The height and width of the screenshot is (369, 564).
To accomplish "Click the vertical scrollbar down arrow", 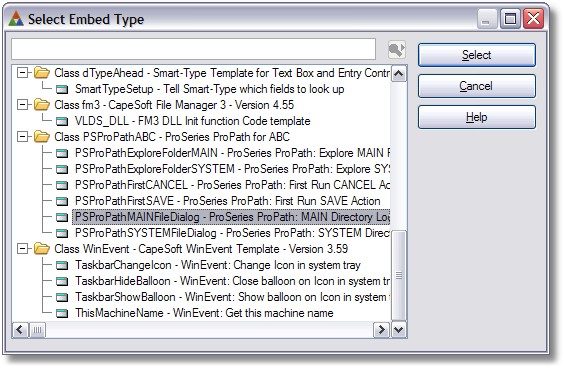I will pos(399,329).
